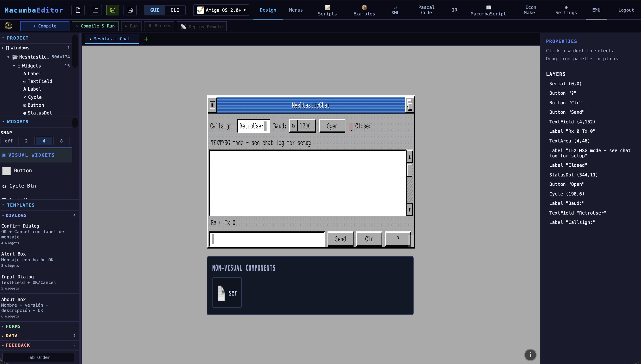This screenshot has height=364, width=641.
Task: Click the Compile & Run button
Action: coord(95,26)
